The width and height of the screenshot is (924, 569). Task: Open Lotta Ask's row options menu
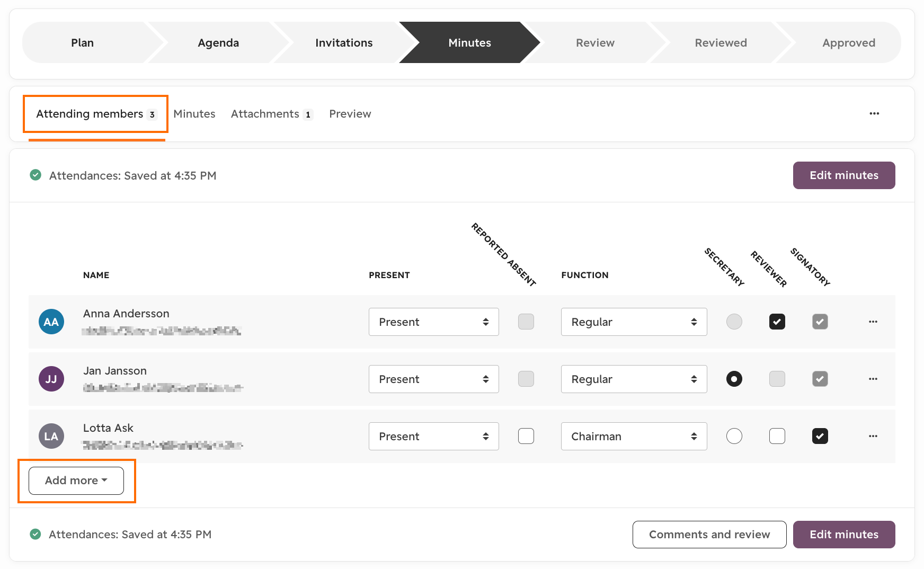tap(873, 436)
